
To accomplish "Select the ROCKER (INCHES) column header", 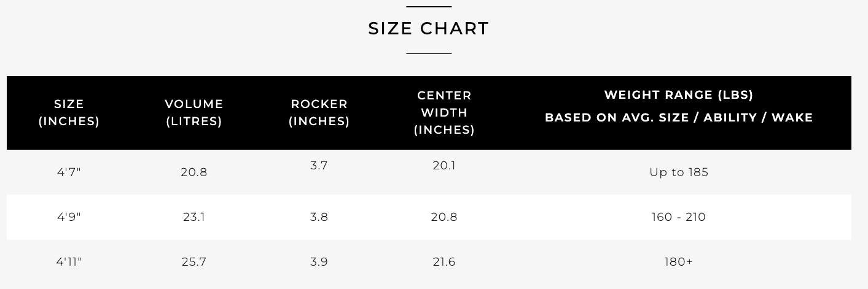I will click(x=319, y=113).
